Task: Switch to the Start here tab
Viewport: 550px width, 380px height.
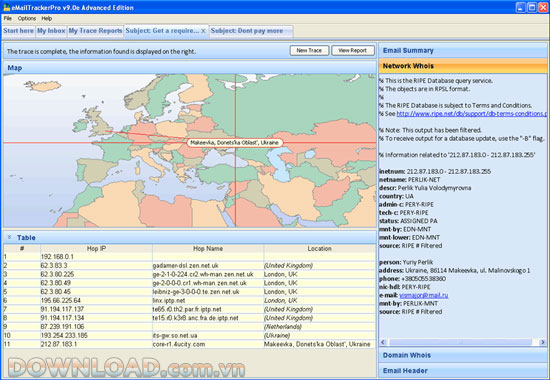Action: point(19,31)
